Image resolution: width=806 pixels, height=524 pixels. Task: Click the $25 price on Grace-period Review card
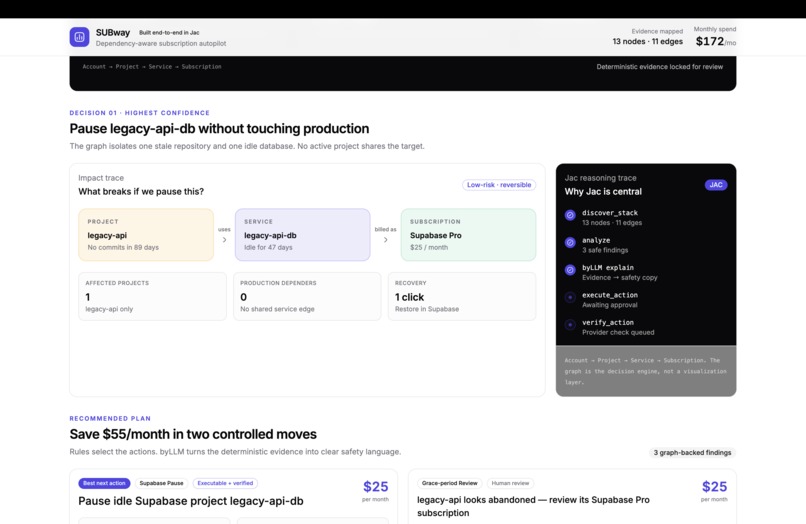pyautogui.click(x=715, y=486)
